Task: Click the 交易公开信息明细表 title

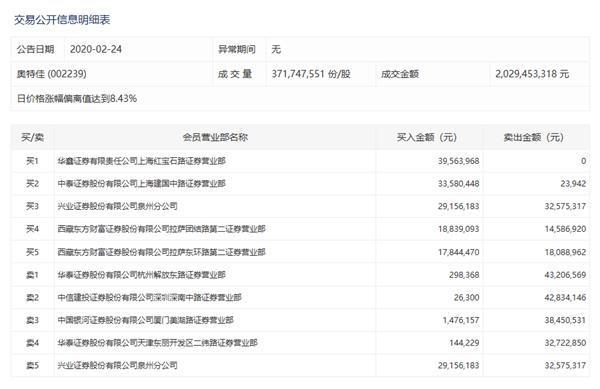Action: click(62, 20)
